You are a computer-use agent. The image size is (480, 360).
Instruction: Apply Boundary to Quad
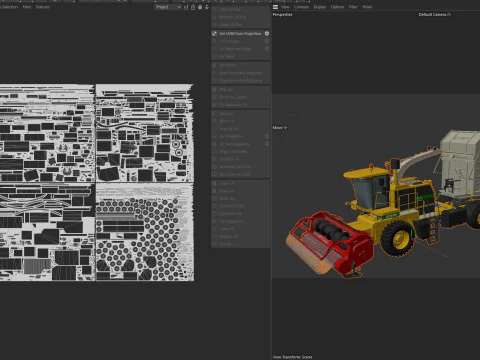(x=240, y=174)
